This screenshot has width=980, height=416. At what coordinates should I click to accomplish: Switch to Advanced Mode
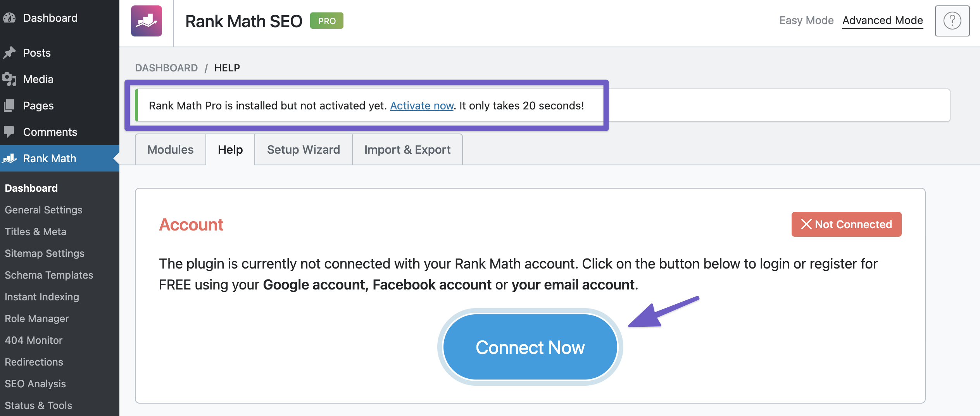(x=883, y=20)
